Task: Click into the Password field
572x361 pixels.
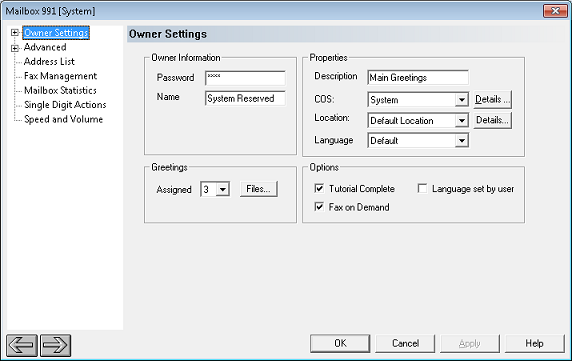Action: coord(245,78)
